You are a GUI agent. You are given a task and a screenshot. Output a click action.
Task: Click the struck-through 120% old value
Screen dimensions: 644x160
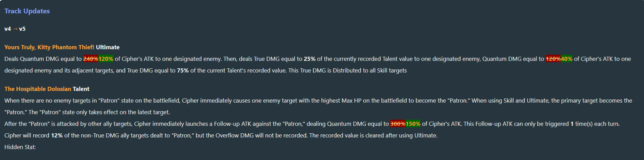[x=553, y=59]
